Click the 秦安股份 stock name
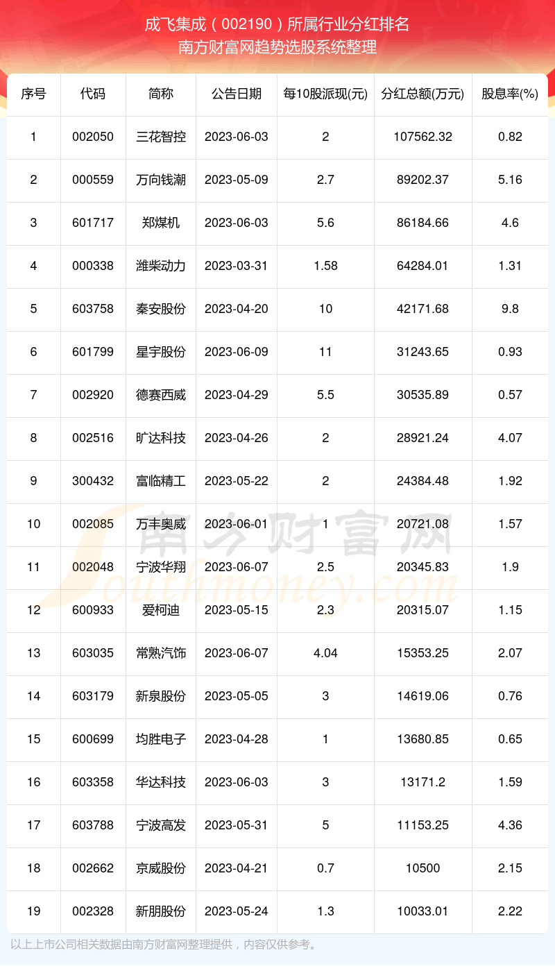Screen dimensions: 555x980 (x=161, y=309)
